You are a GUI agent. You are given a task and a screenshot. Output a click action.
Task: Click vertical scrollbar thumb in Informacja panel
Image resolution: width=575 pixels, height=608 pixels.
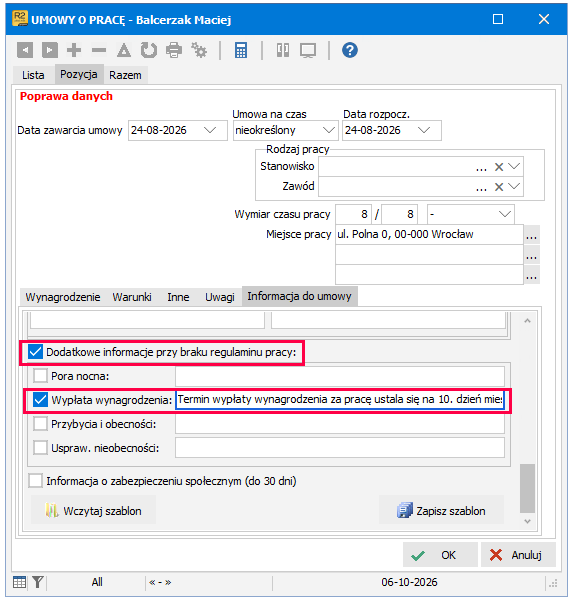pos(527,489)
